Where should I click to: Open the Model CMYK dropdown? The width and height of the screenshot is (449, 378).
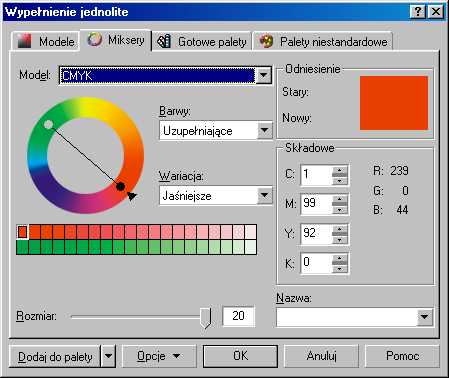pos(263,75)
